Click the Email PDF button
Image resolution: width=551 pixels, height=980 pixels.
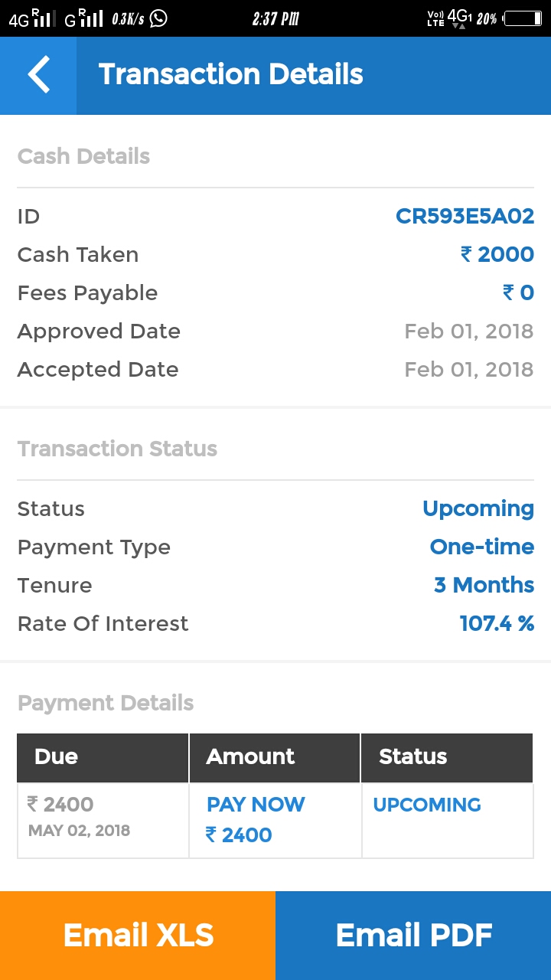413,935
